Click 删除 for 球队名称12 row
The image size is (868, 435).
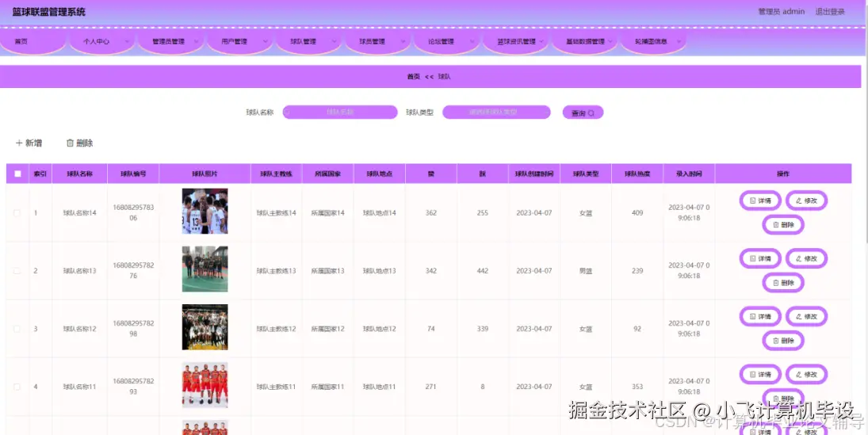(x=783, y=341)
